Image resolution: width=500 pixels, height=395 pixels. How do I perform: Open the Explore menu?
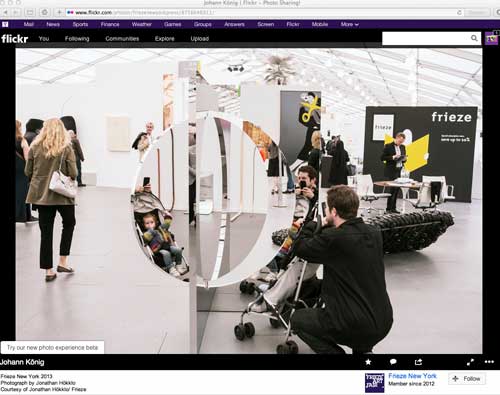[165, 39]
